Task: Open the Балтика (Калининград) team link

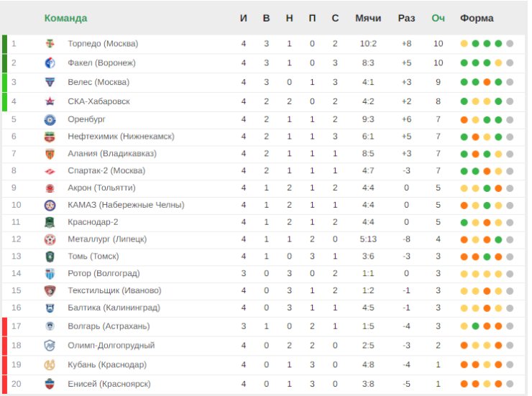Action: (114, 308)
